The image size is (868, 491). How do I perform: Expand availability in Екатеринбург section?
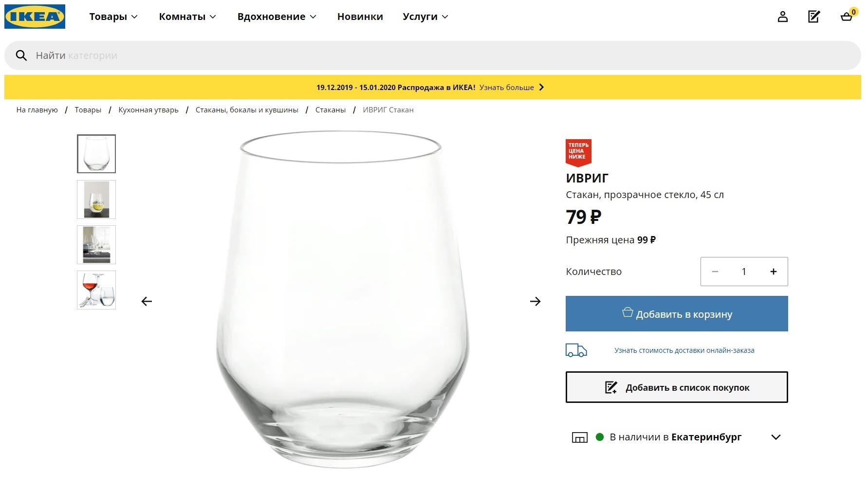coord(776,437)
